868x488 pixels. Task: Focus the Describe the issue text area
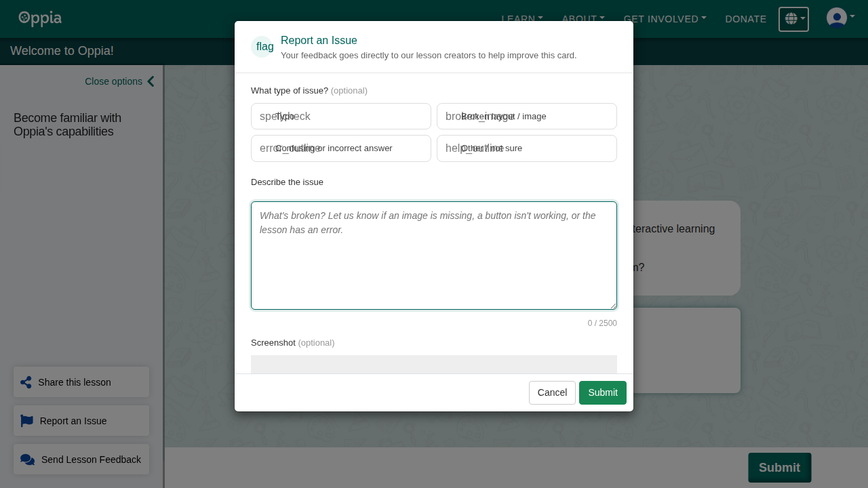click(434, 256)
